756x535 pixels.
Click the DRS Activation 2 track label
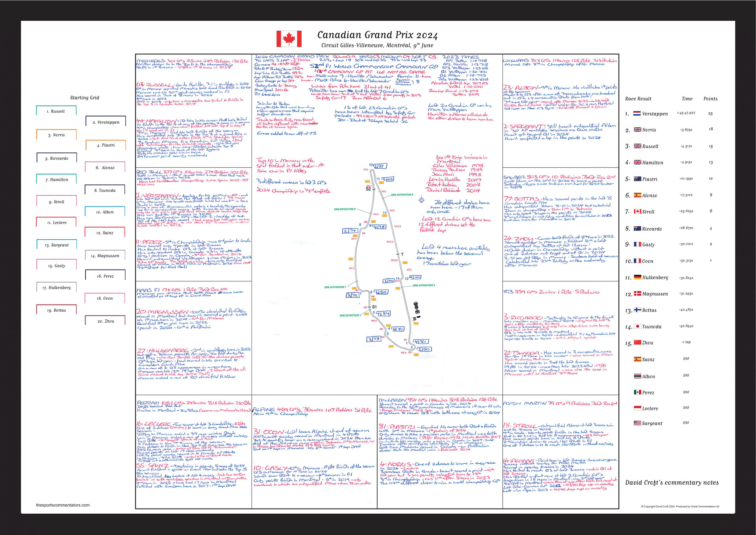point(402,195)
